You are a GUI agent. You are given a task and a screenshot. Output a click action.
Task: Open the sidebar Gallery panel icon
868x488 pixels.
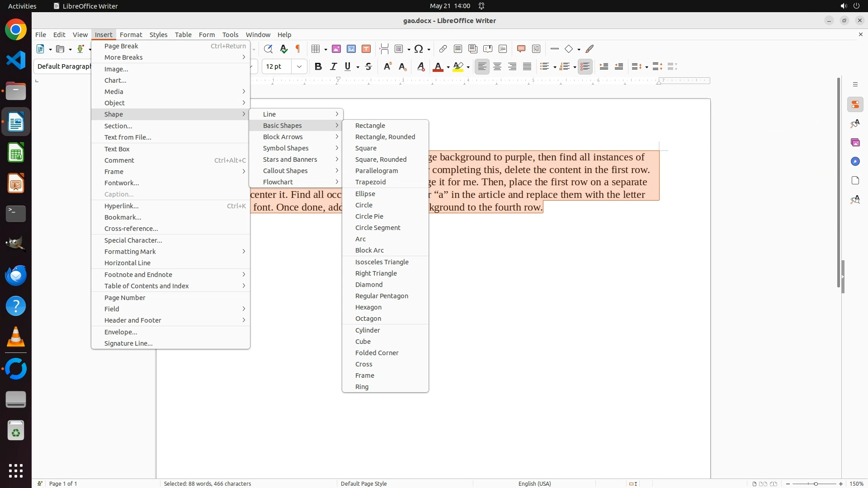tap(855, 143)
